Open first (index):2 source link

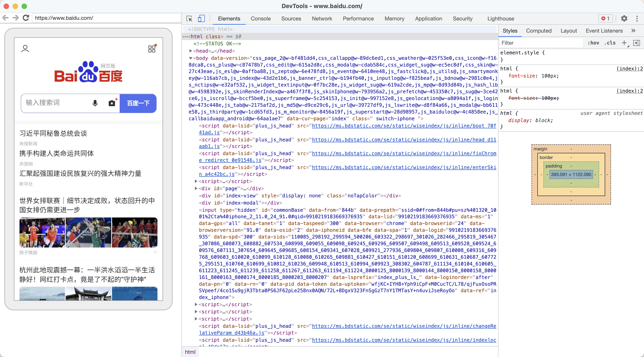coord(629,69)
